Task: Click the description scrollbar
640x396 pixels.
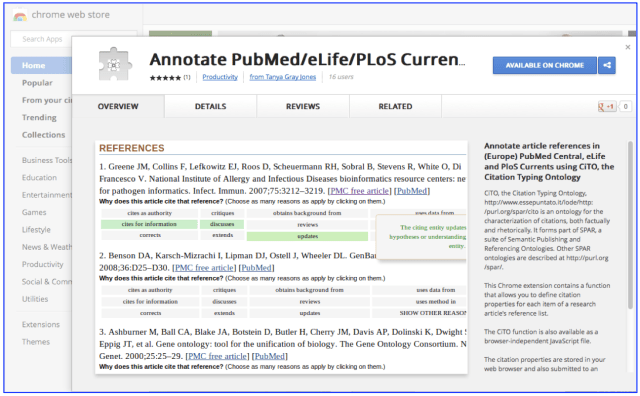Action: click(630, 225)
